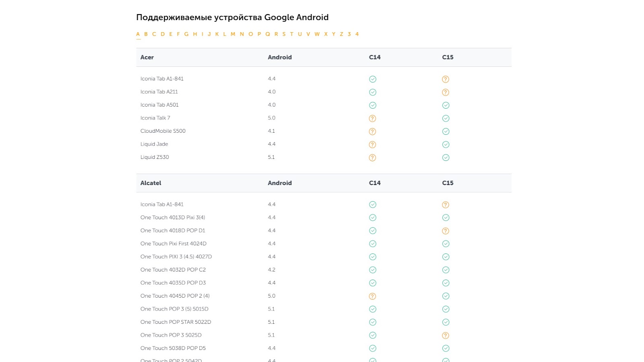Jump to letter Q in alphabet index
This screenshot has width=644, height=362.
pyautogui.click(x=268, y=34)
